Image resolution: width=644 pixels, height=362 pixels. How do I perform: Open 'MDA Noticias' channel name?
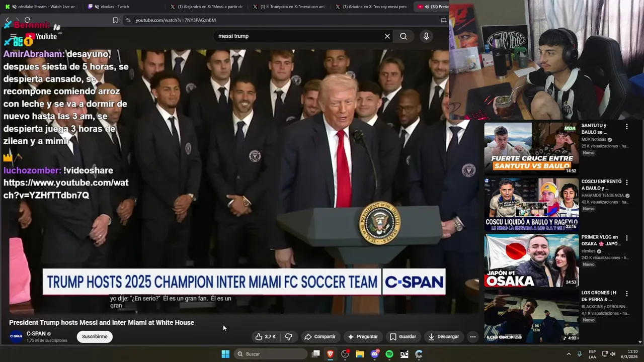(x=594, y=140)
